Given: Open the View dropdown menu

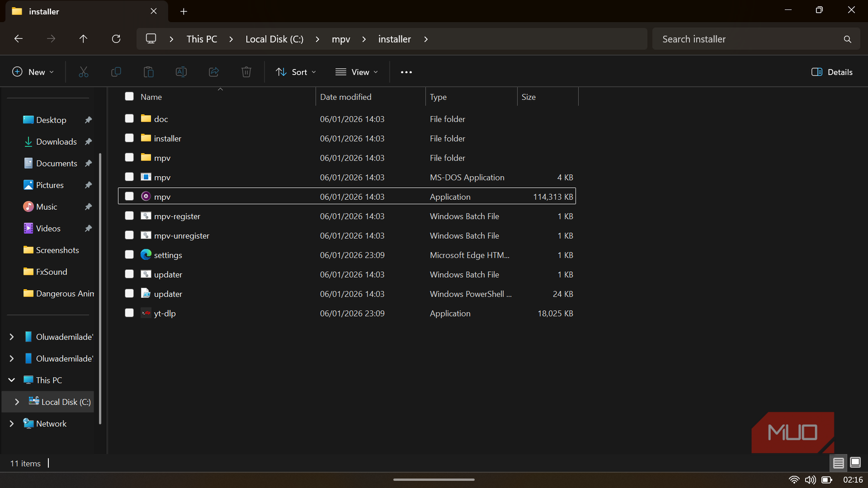Looking at the screenshot, I should click(x=357, y=72).
